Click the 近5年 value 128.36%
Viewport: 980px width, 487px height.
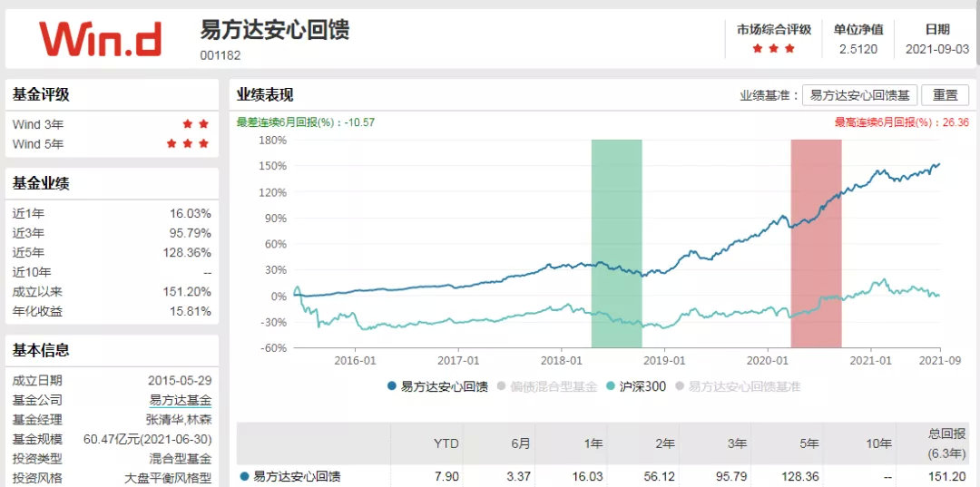[x=188, y=253]
